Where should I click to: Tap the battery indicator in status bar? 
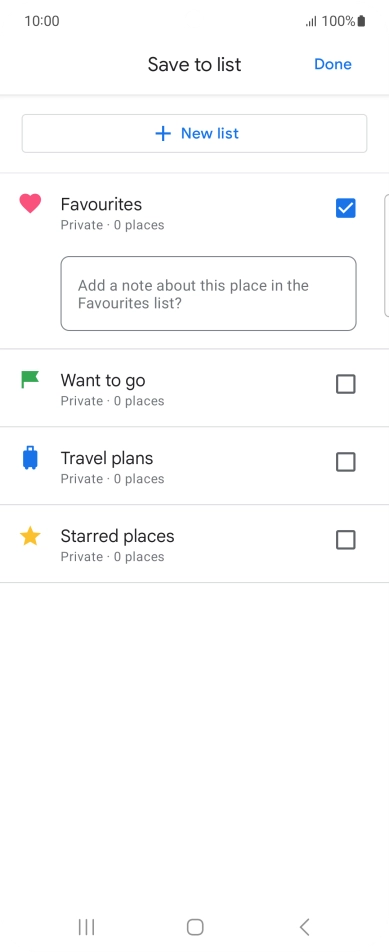pyautogui.click(x=362, y=21)
